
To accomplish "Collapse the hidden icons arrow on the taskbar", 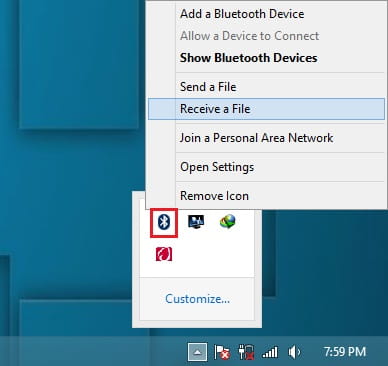I will click(197, 352).
